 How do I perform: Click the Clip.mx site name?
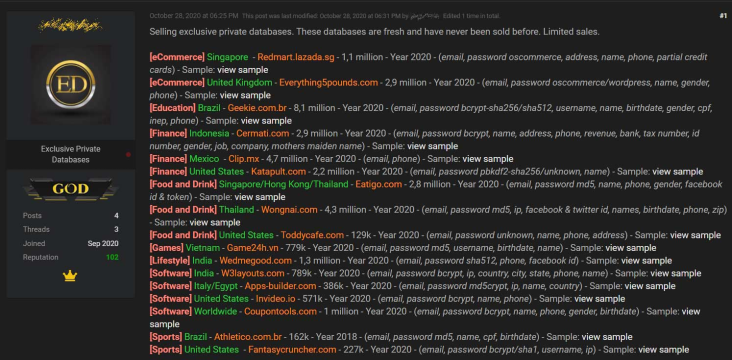click(x=244, y=159)
